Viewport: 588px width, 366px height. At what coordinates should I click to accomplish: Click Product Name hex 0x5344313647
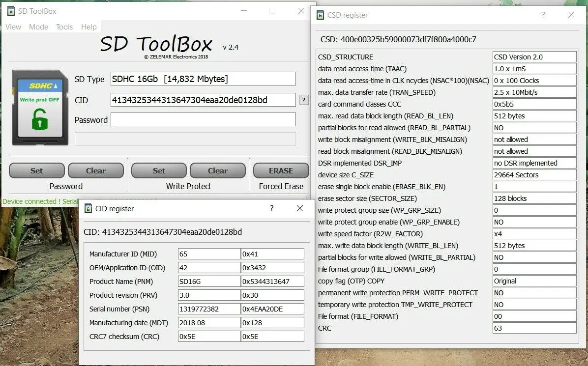[272, 282]
